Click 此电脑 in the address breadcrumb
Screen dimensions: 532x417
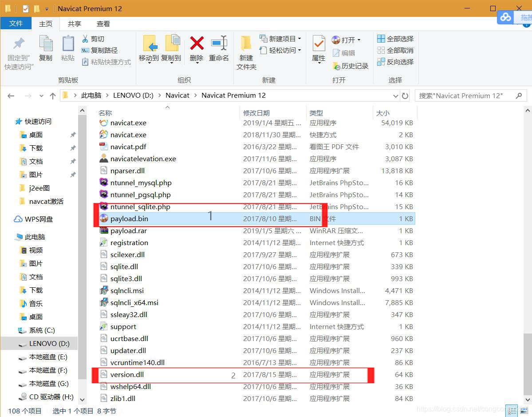coord(91,95)
